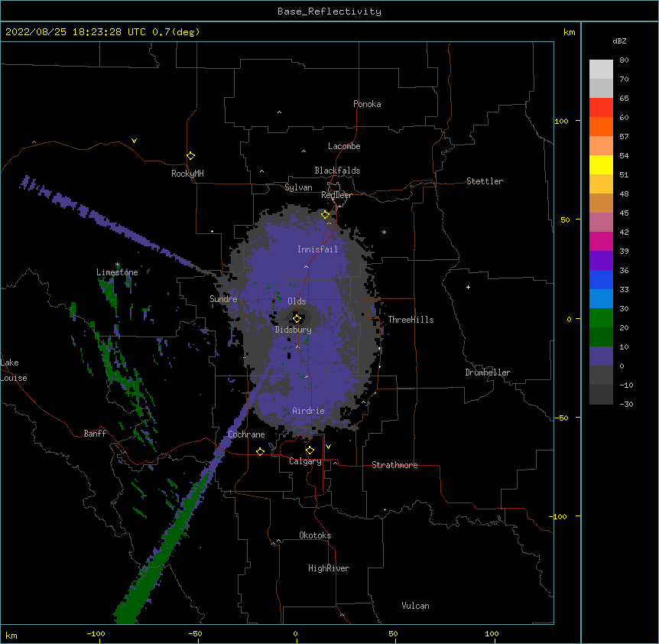The width and height of the screenshot is (659, 644).
Task: Select the green 20-30 dBZ legend swatch
Action: click(601, 318)
